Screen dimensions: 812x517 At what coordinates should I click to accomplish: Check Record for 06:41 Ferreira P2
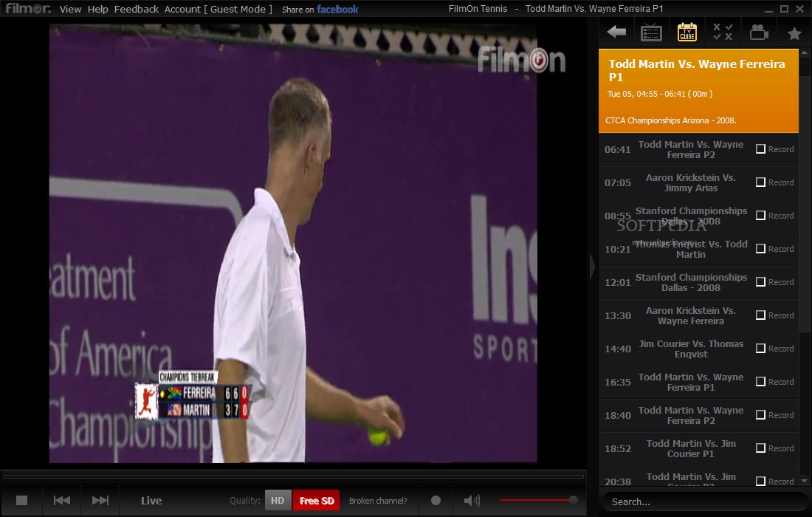pos(760,149)
